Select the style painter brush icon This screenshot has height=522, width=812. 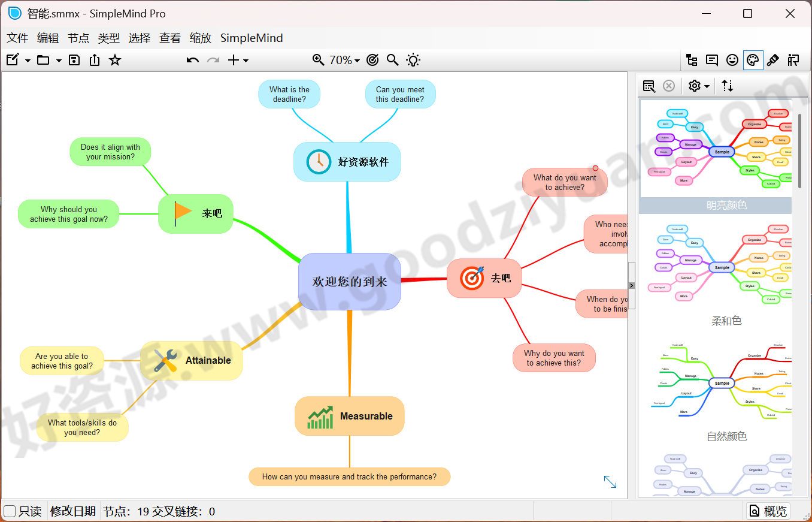click(x=773, y=60)
